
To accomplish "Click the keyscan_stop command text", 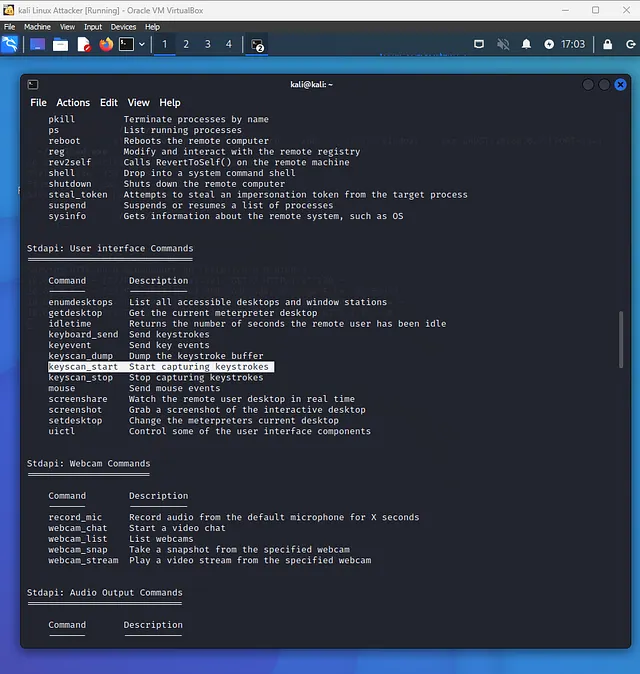I will click(80, 377).
